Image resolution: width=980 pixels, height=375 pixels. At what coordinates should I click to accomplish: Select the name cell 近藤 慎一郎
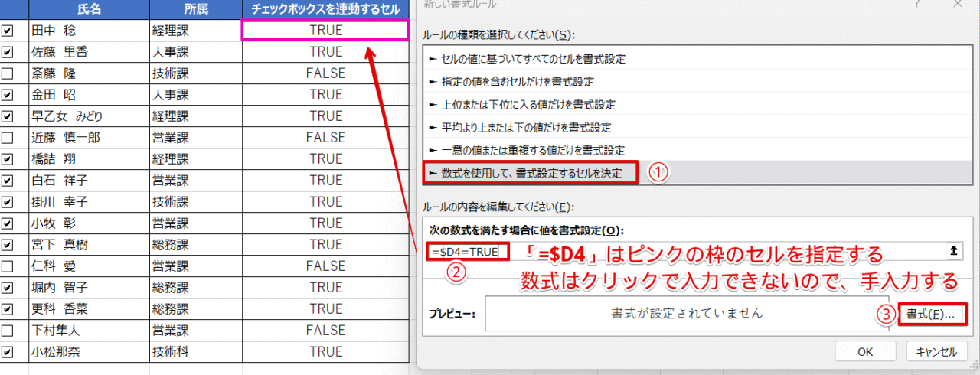(89, 139)
